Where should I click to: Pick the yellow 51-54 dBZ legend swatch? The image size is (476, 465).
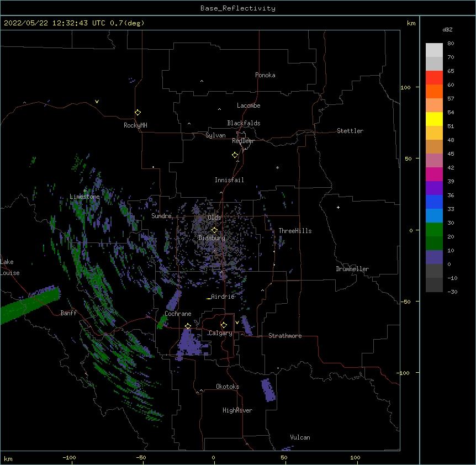tap(434, 119)
